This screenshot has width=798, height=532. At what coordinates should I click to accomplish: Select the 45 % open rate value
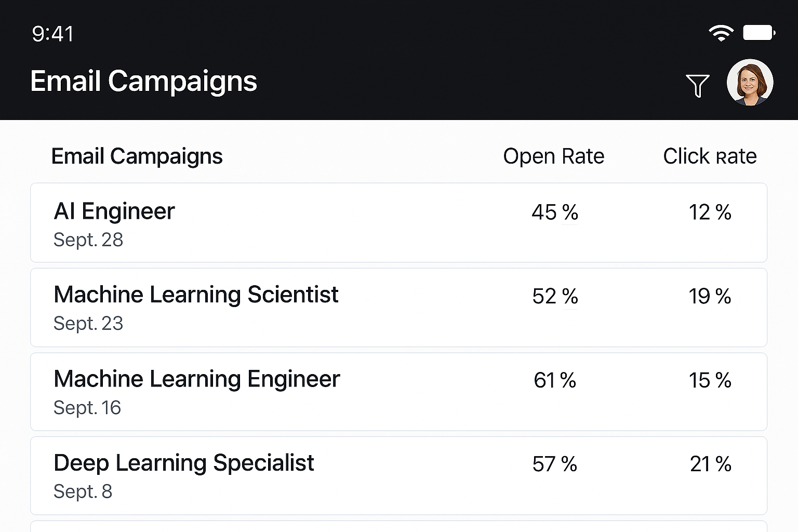[x=555, y=212]
